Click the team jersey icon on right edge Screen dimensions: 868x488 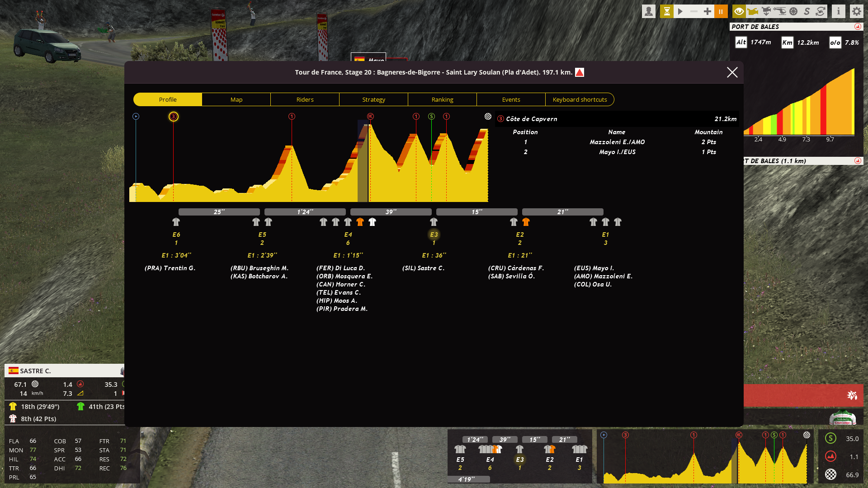pos(843,418)
